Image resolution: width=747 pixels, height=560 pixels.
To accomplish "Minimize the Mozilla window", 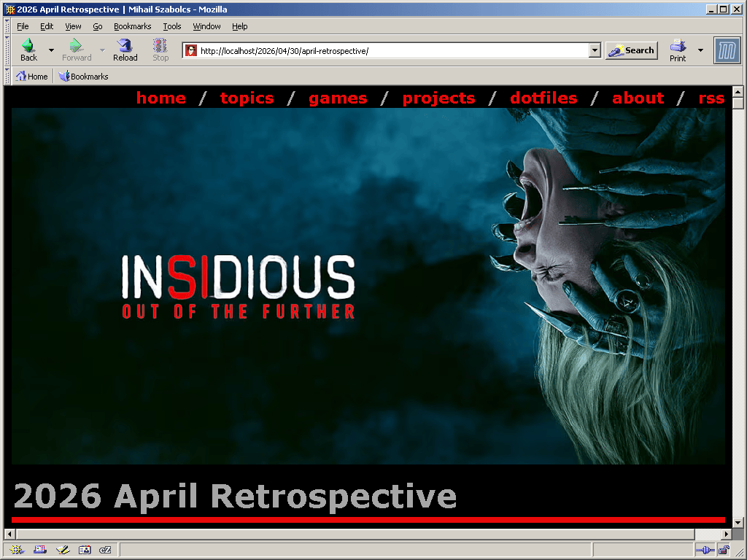I will tap(711, 9).
